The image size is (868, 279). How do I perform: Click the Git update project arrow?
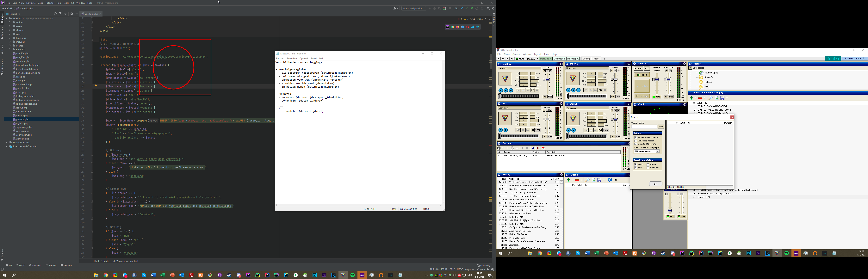462,8
